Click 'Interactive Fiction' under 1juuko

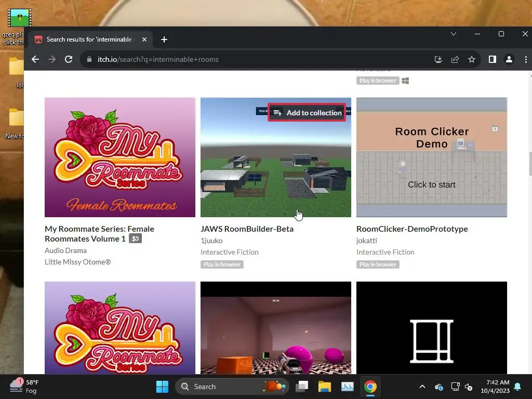(229, 252)
